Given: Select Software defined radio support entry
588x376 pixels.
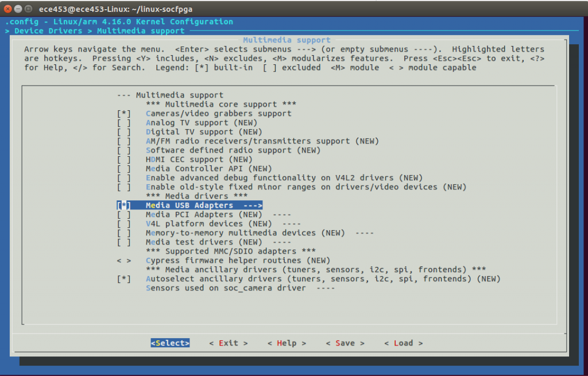Looking at the screenshot, I should 233,150.
